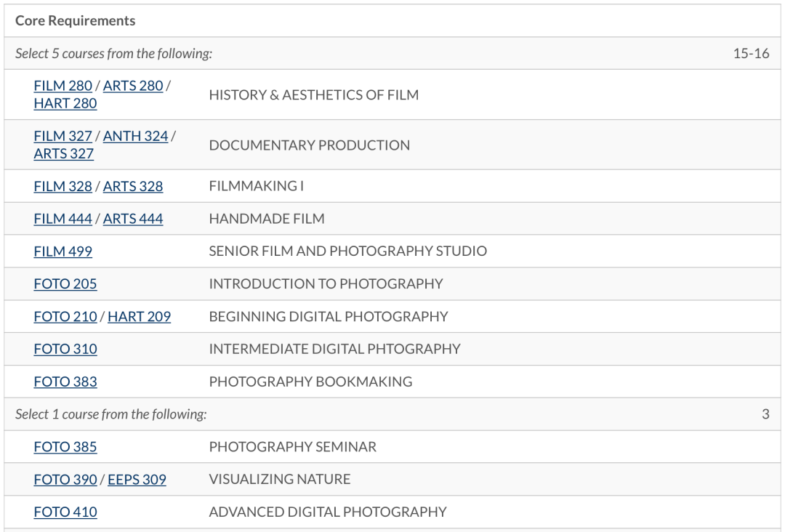View FOTO 205 Introduction to Photography
The height and width of the screenshot is (532, 785).
[x=65, y=284]
